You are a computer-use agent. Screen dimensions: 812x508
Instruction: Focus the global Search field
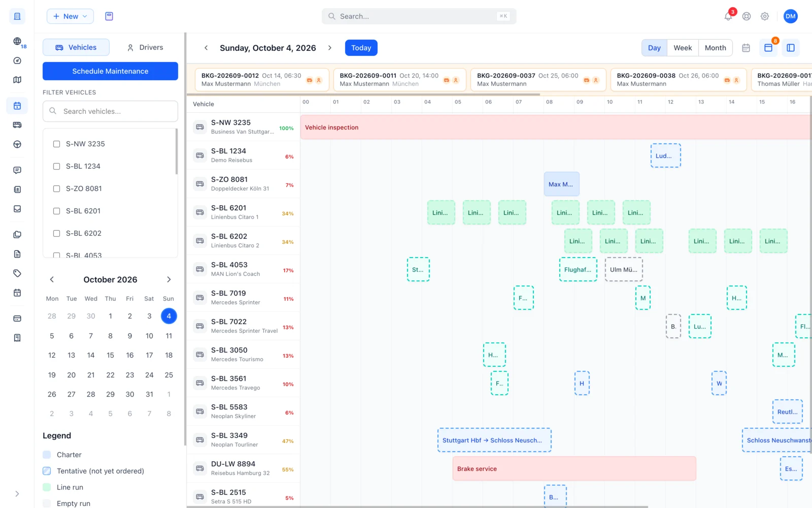pos(419,16)
